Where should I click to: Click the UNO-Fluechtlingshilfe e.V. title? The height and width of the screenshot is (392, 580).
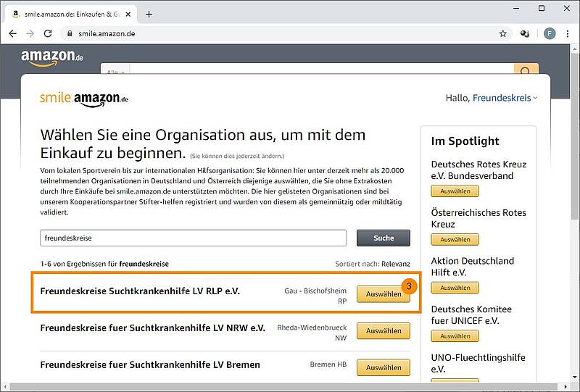(x=478, y=363)
